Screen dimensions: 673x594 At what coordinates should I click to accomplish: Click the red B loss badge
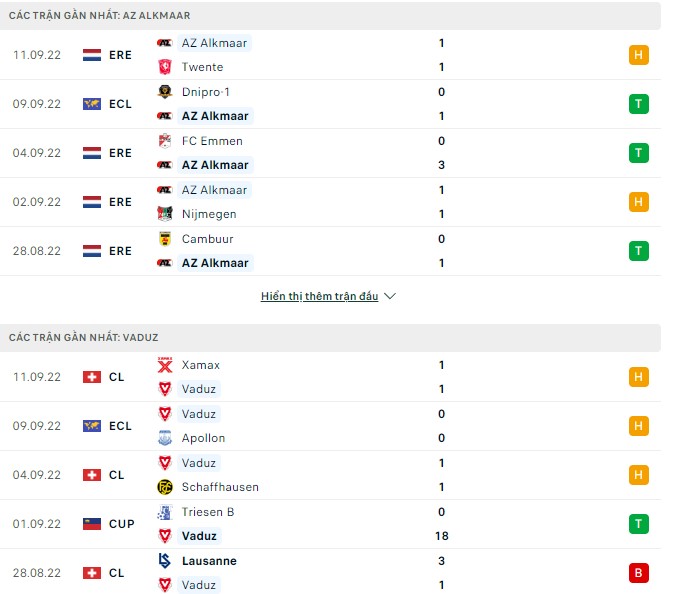[x=639, y=573]
